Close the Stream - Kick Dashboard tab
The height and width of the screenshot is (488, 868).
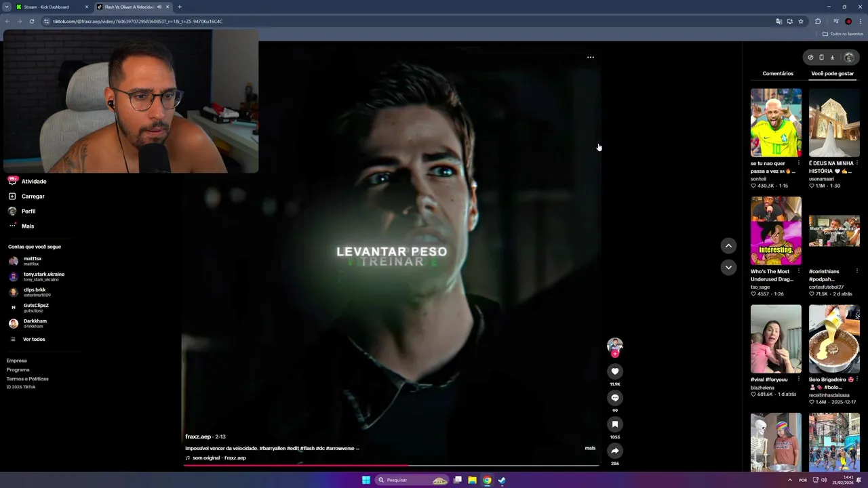[87, 7]
